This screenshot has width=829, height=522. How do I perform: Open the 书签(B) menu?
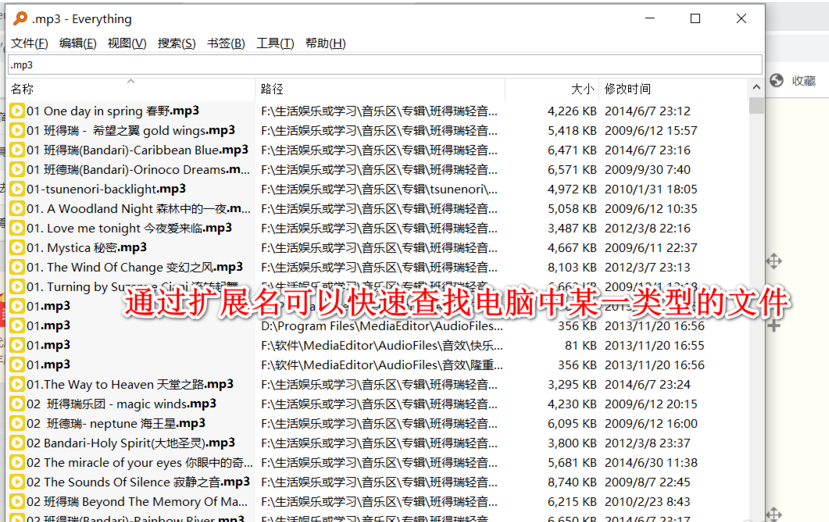coord(226,43)
